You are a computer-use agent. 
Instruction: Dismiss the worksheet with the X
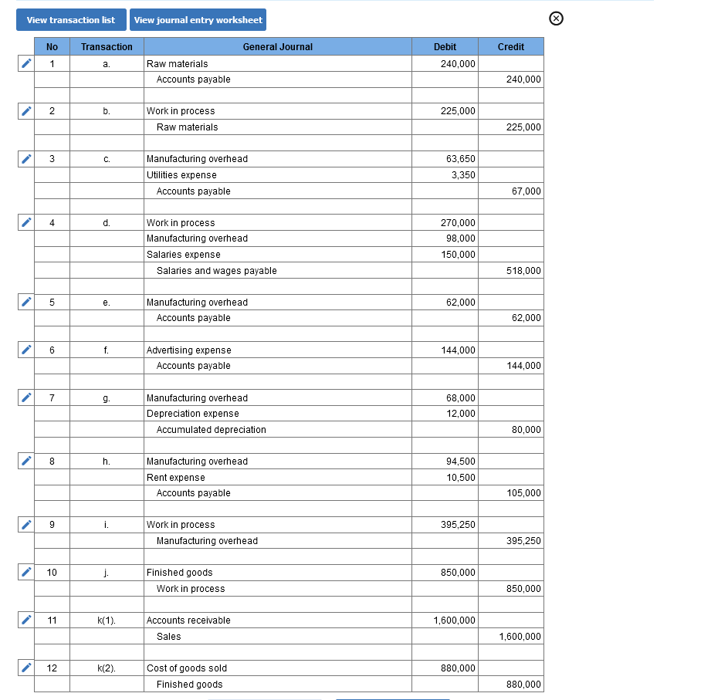[557, 19]
